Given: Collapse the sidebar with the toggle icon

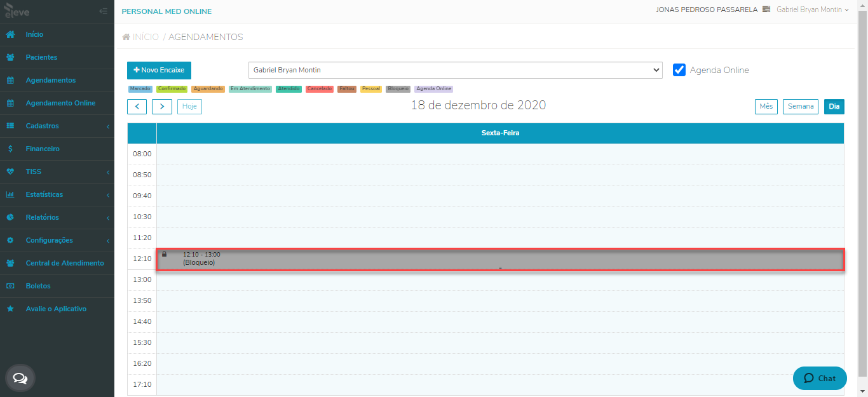Looking at the screenshot, I should click(x=104, y=11).
